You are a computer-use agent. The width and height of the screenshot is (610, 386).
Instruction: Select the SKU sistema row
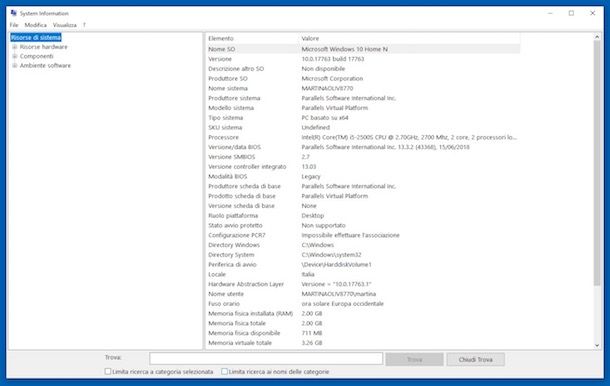click(x=363, y=127)
